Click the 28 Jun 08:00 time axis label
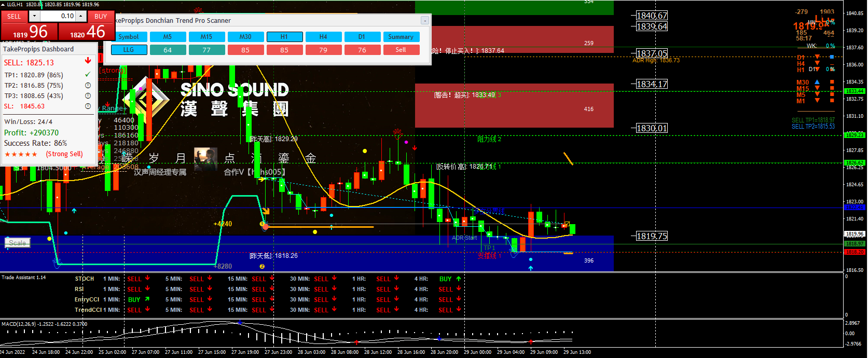The height and width of the screenshot is (358, 868). [x=345, y=352]
